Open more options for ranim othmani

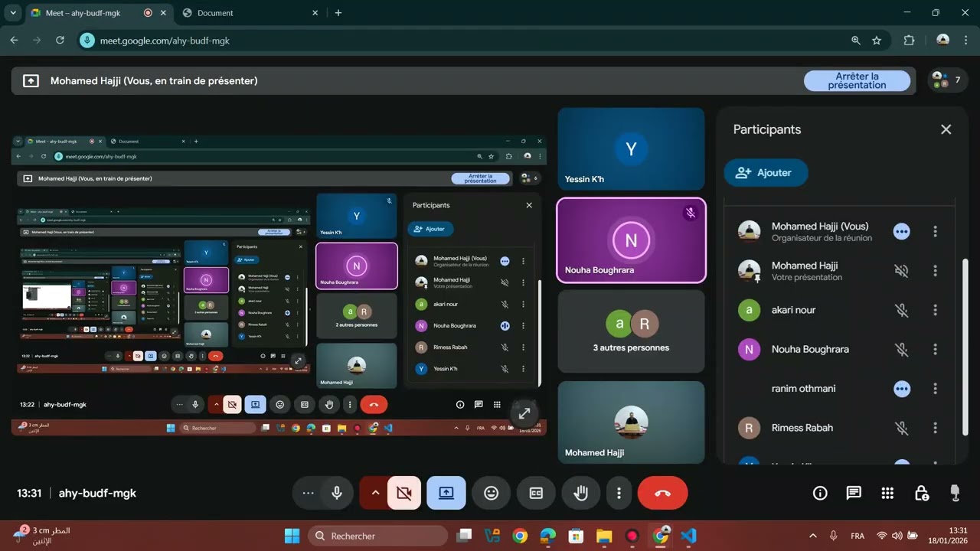935,389
